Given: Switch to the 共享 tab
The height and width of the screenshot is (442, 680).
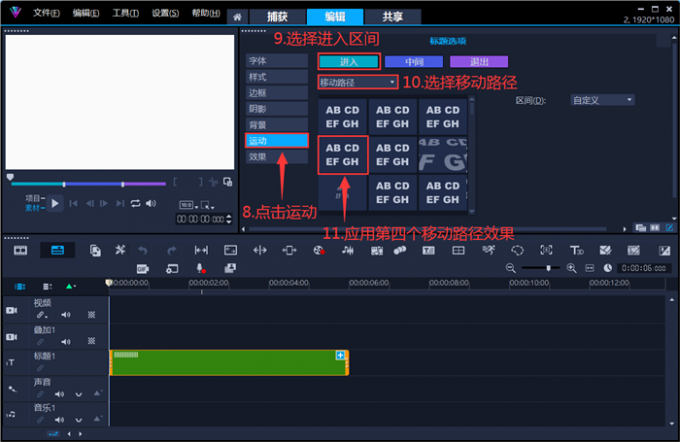Looking at the screenshot, I should point(392,17).
